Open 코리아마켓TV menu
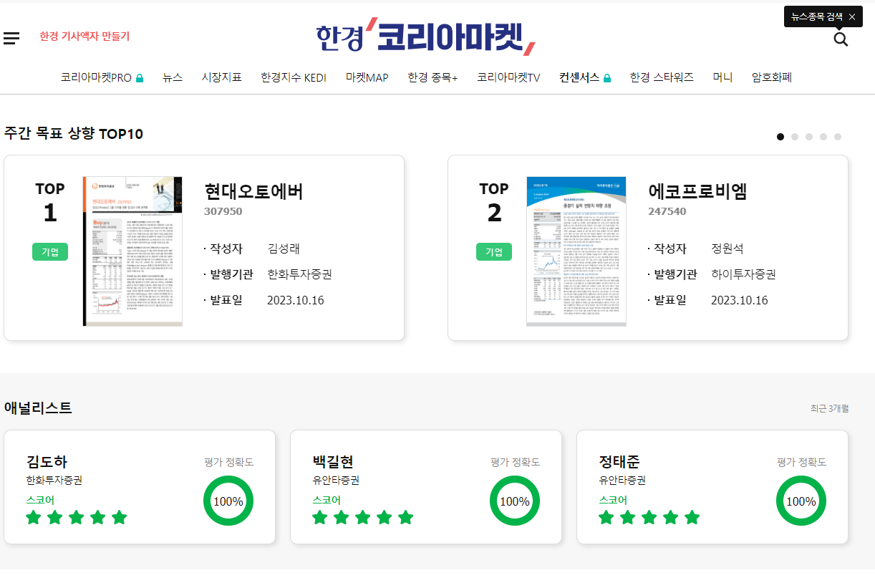This screenshot has width=875, height=588. (x=508, y=77)
